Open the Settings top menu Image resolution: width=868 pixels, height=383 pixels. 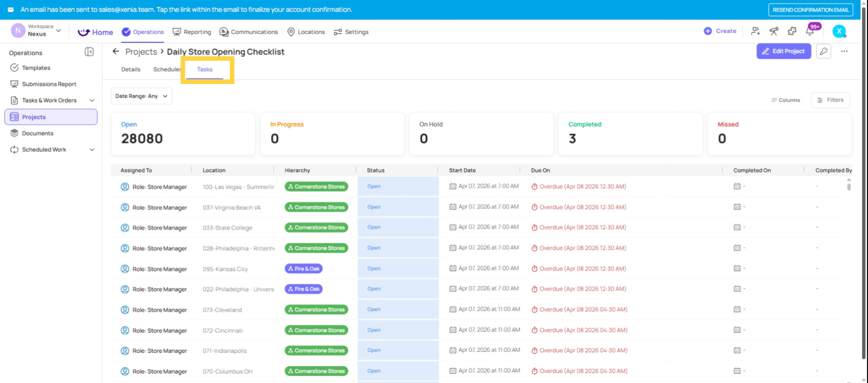tap(351, 32)
